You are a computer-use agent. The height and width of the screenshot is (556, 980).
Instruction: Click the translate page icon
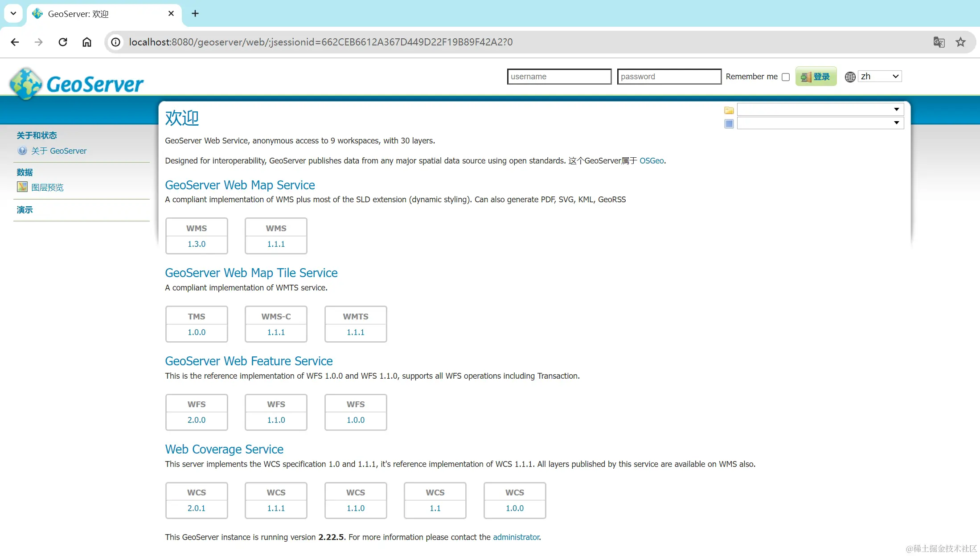939,42
